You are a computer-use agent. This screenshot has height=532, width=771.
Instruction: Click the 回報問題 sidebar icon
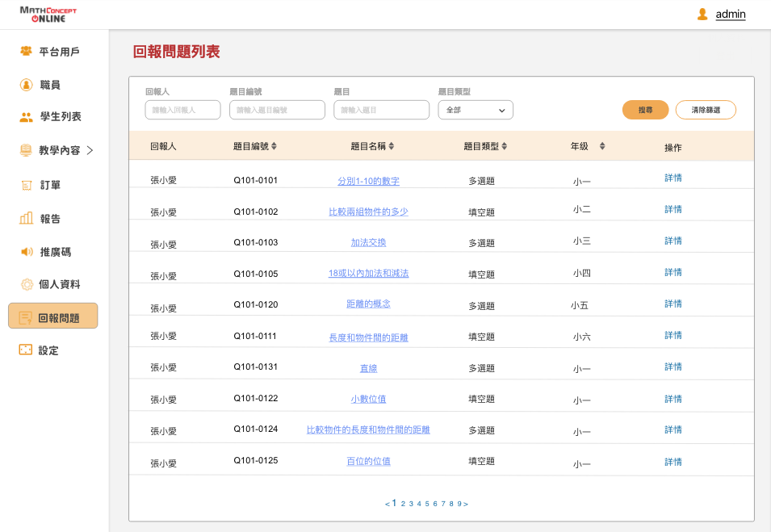25,318
